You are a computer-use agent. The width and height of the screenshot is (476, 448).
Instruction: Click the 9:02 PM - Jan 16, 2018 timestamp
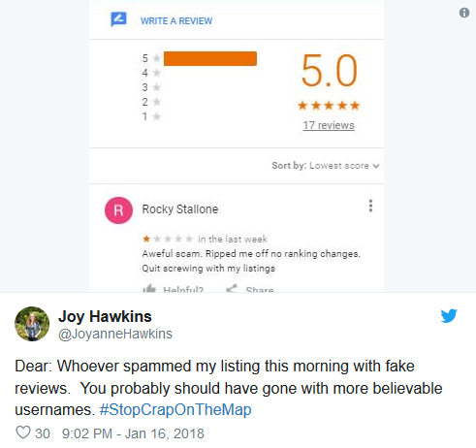coord(133,433)
